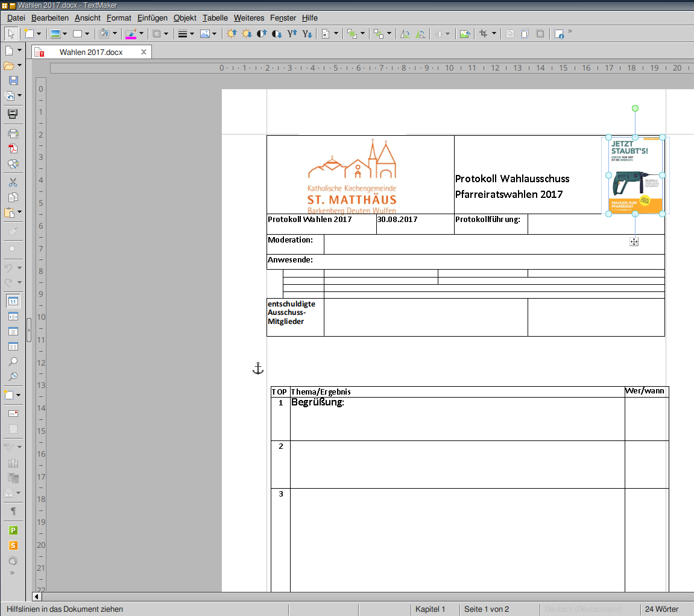Click the flip horizontally icon
This screenshot has height=616, width=694.
405,34
